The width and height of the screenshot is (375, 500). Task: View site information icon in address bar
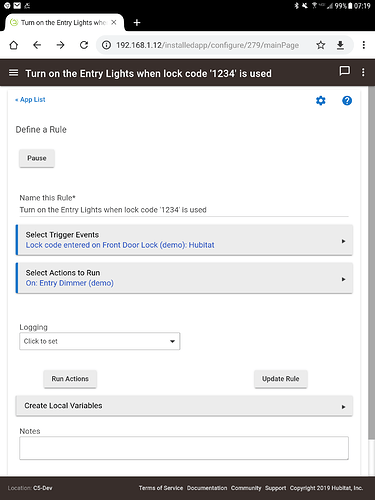106,45
